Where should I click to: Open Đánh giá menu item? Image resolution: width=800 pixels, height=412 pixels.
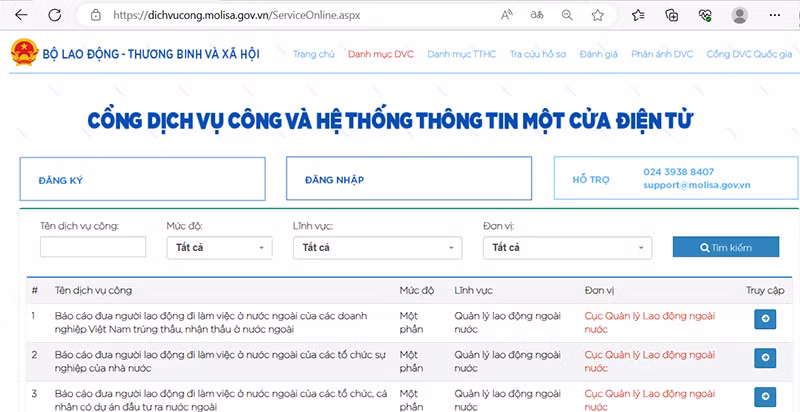coord(598,55)
